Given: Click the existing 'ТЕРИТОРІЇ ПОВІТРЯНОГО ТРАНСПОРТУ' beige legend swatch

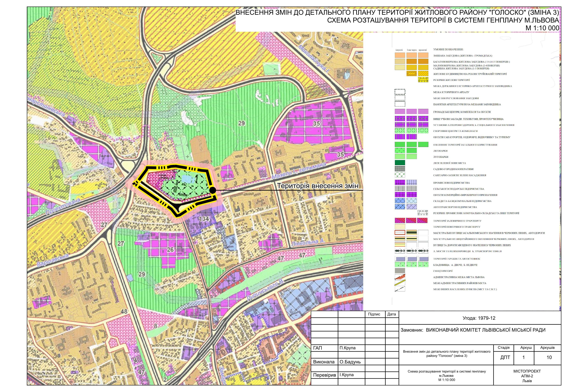Looking at the screenshot, I should [x=400, y=226].
